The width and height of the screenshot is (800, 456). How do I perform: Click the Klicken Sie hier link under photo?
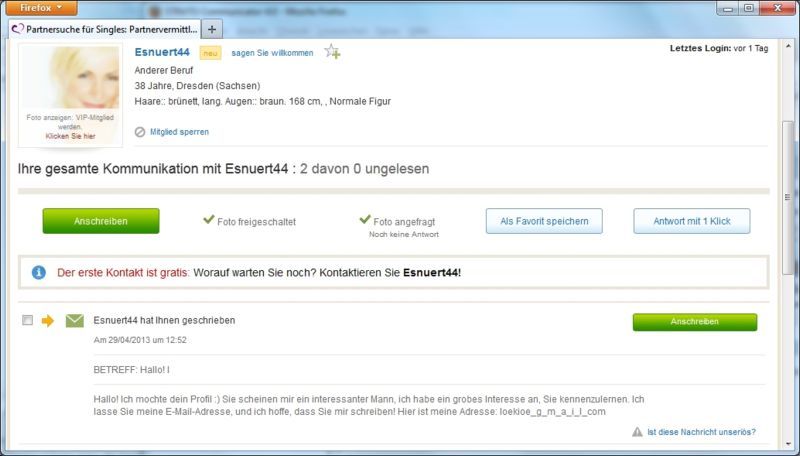(x=70, y=135)
